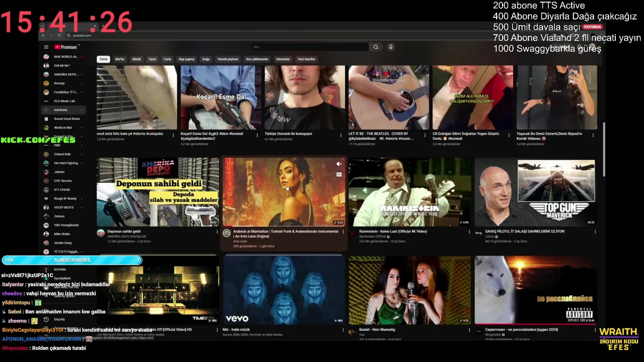Play Deponun sahibi geldi video thumbnail
The height and width of the screenshot is (362, 644).
pos(158,192)
